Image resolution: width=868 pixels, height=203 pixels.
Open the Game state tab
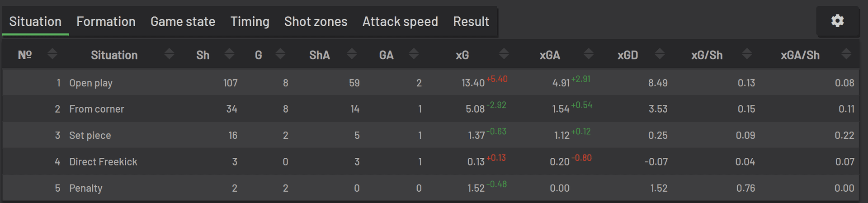click(x=183, y=22)
